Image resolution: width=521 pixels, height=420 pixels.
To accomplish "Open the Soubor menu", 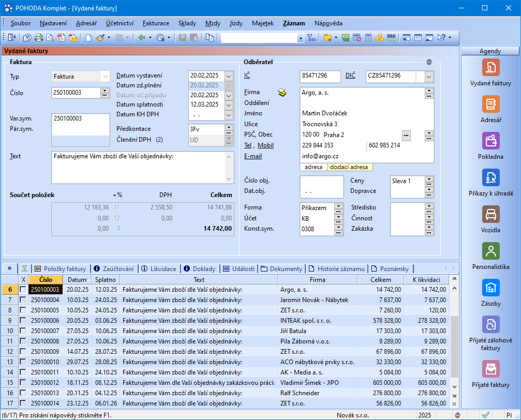I will click(x=21, y=23).
